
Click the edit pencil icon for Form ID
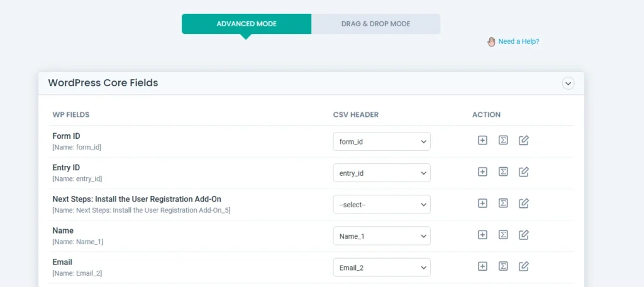(x=523, y=141)
